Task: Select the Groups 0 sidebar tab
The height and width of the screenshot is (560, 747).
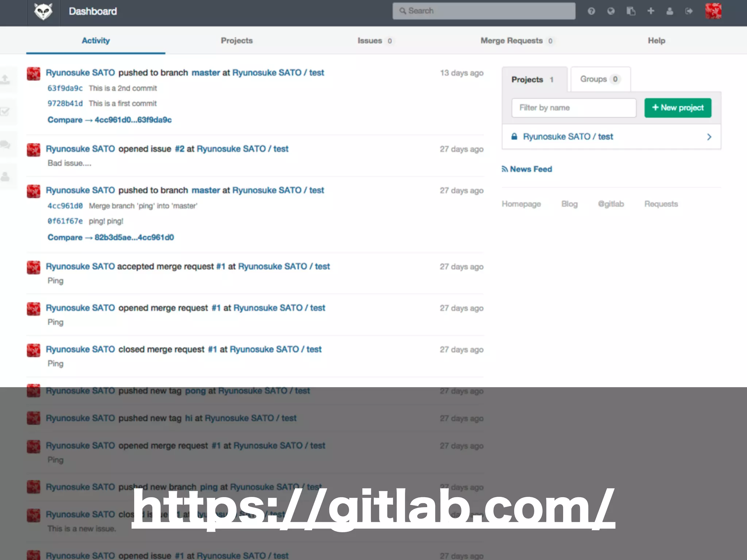Action: tap(600, 79)
